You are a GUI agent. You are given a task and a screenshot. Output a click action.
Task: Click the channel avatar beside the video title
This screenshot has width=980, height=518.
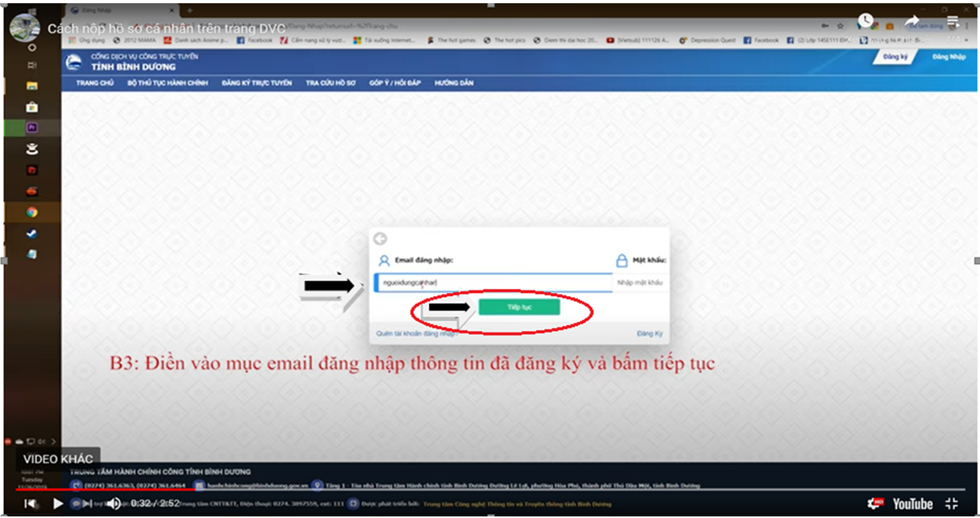tap(24, 29)
